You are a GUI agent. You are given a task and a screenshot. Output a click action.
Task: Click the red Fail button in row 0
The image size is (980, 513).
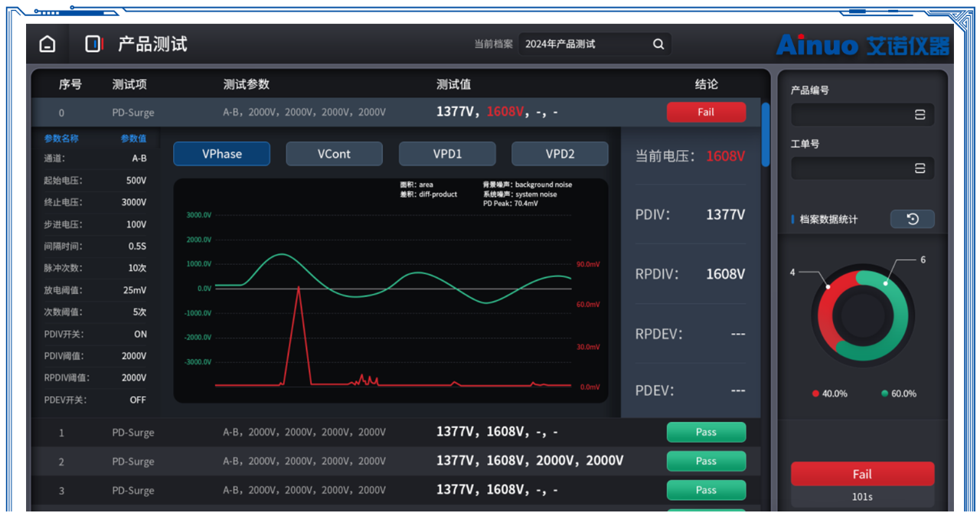705,113
